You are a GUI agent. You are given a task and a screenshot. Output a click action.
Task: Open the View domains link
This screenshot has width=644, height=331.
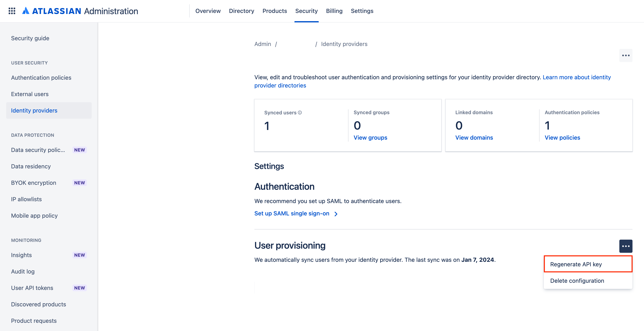(474, 138)
